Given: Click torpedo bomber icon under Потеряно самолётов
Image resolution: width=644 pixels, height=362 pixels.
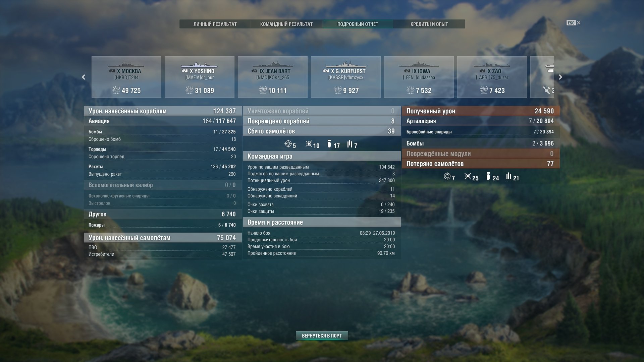Looking at the screenshot, I should pos(509,177).
